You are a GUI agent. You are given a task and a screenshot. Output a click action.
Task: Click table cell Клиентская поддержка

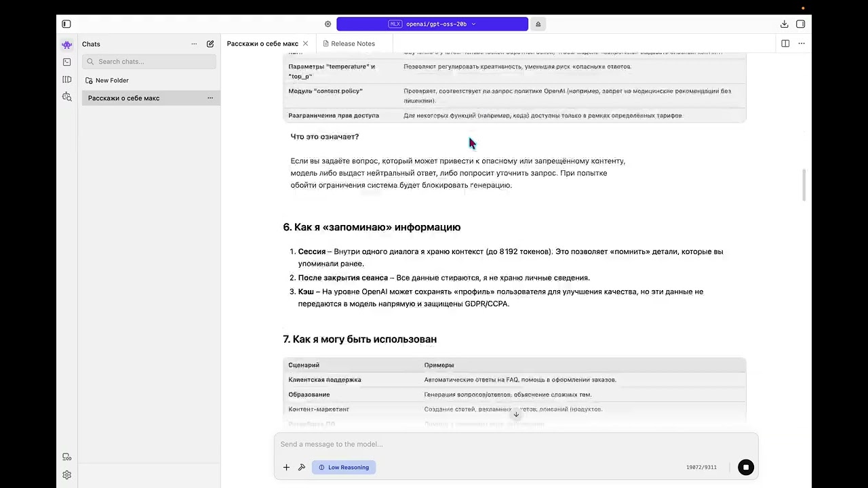(x=325, y=380)
